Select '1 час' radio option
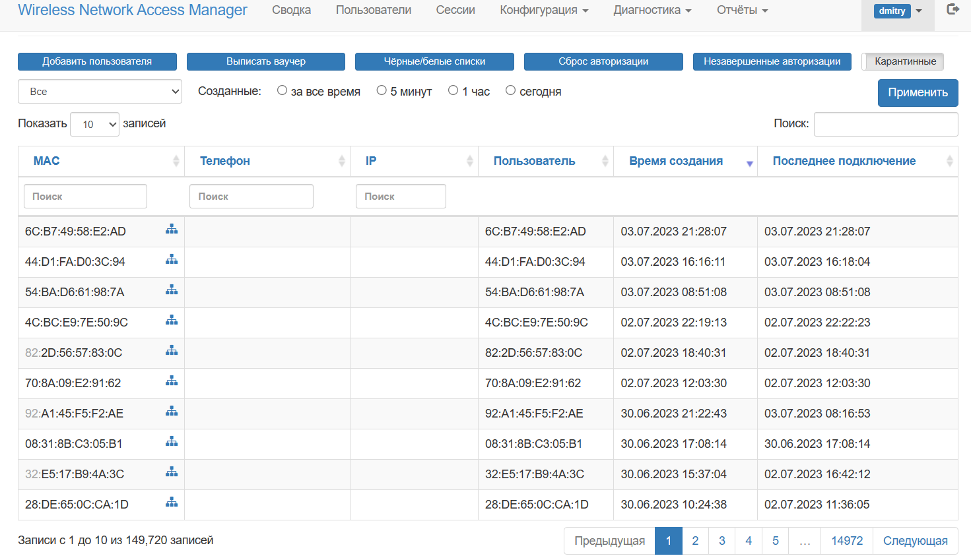The width and height of the screenshot is (971, 560). 453,90
